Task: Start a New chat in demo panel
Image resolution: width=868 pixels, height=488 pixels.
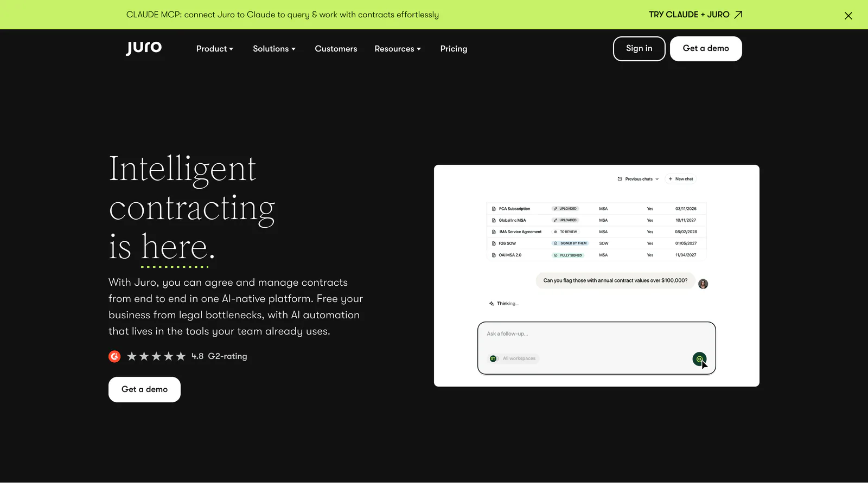Action: tap(681, 179)
